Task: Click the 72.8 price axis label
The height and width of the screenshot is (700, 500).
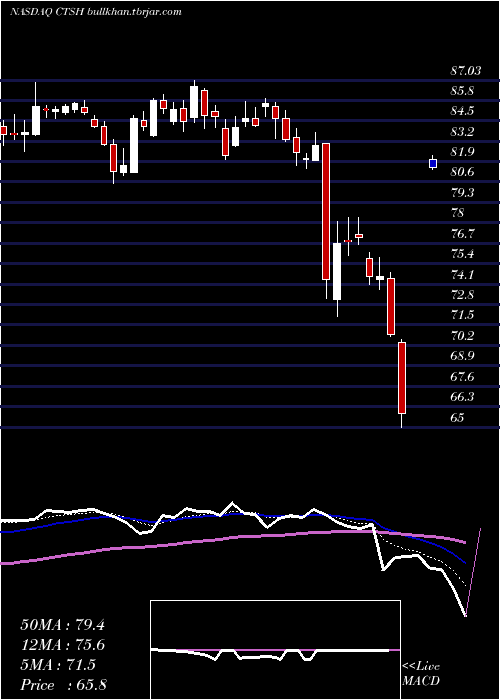Action: 462,295
